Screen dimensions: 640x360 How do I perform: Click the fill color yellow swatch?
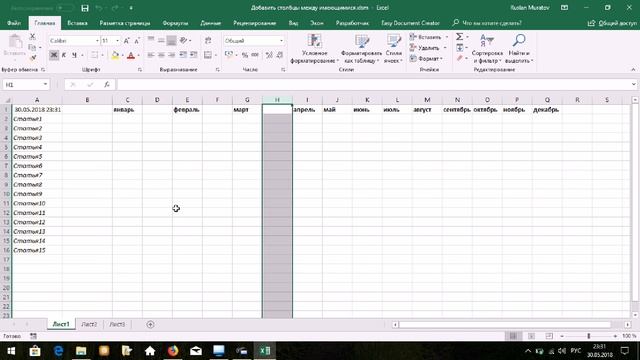click(115, 55)
